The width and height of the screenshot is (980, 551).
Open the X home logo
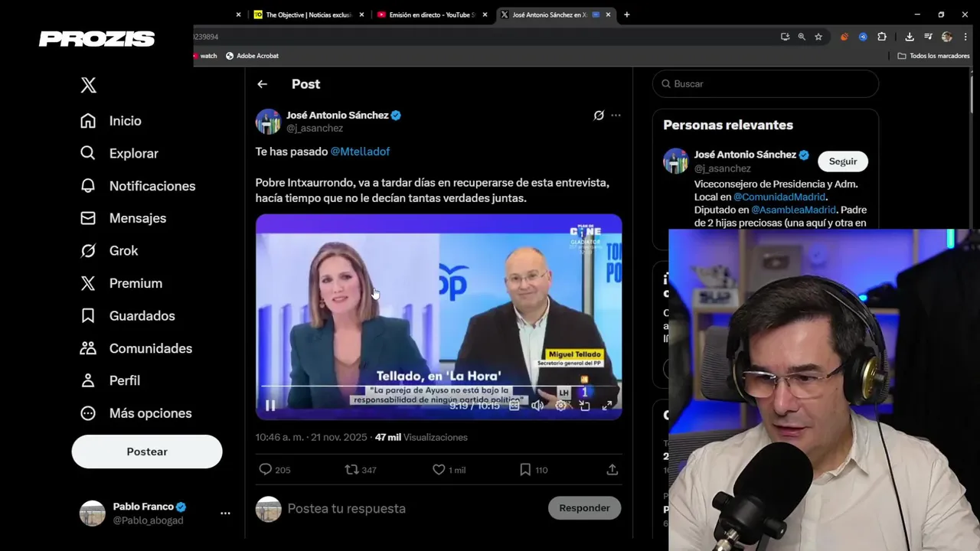[88, 85]
